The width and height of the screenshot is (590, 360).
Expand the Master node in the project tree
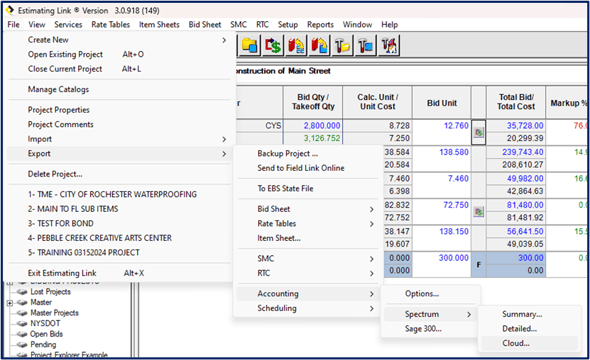click(10, 303)
